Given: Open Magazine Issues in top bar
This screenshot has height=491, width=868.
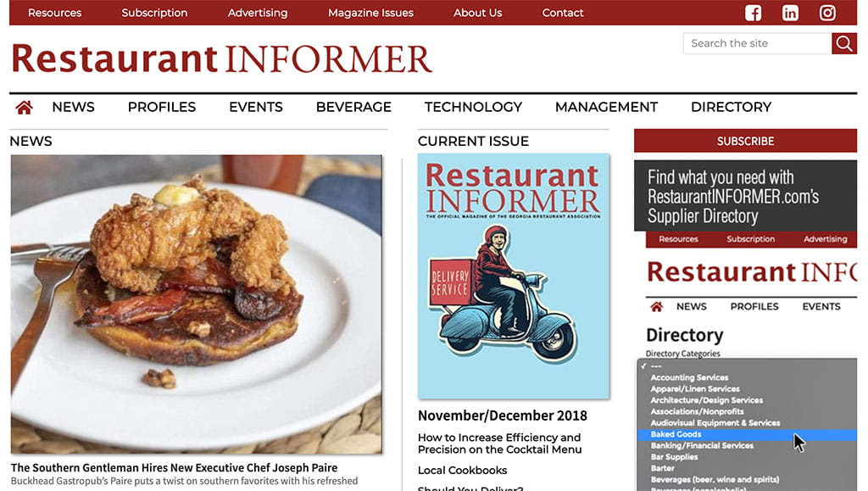Looking at the screenshot, I should point(370,13).
